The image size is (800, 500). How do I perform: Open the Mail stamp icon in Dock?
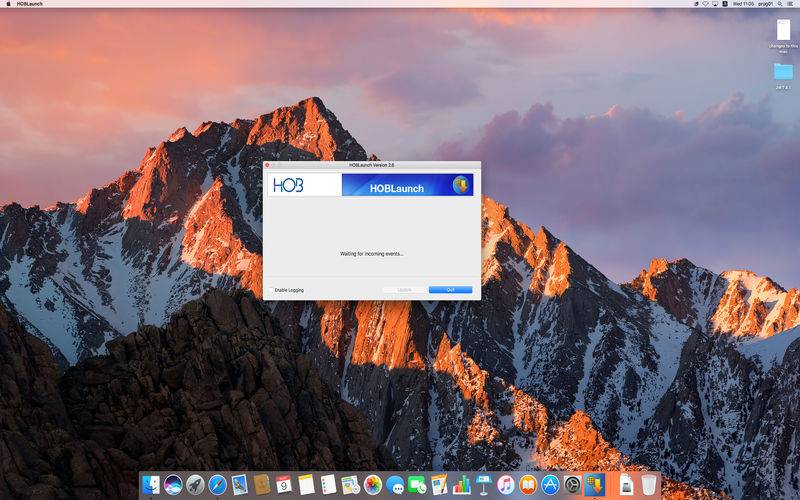[x=239, y=485]
